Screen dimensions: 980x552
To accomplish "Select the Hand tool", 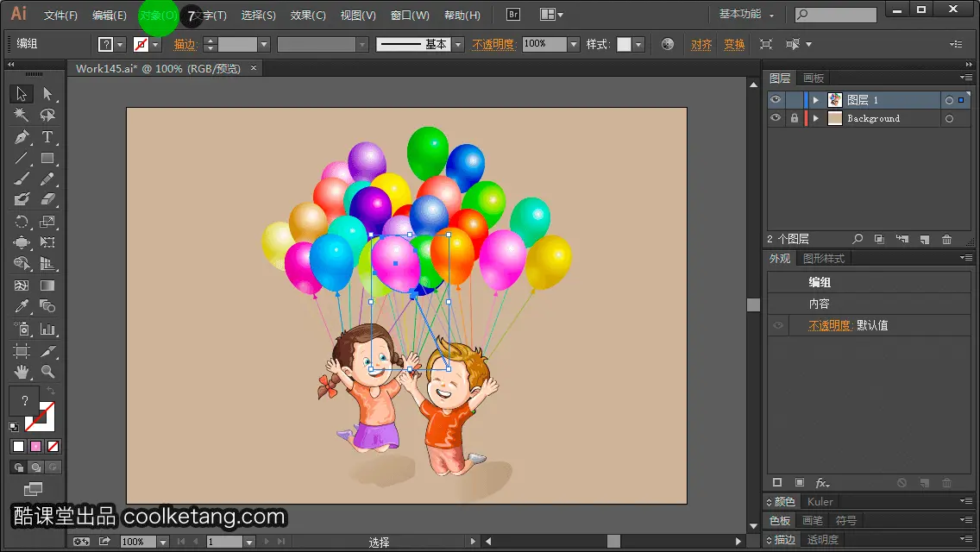I will [x=22, y=372].
